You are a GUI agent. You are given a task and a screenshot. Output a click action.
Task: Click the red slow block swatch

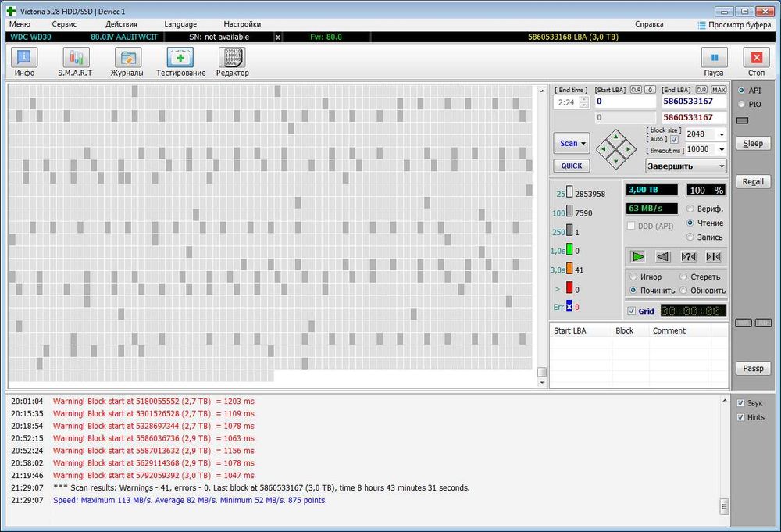coord(569,288)
